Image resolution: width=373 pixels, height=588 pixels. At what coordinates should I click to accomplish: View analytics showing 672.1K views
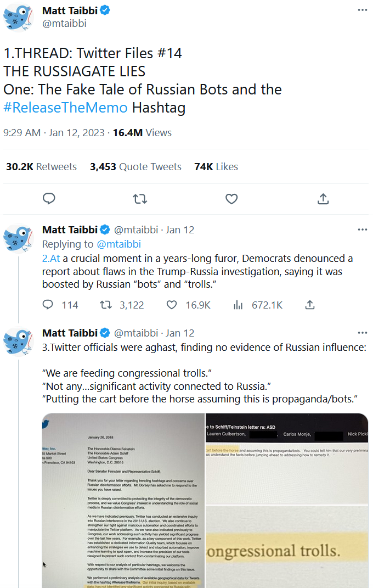238,305
